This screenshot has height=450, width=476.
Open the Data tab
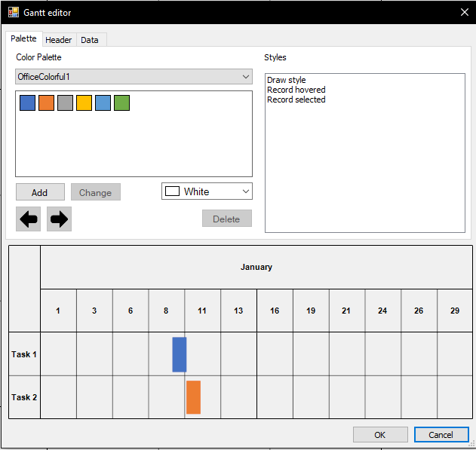click(90, 40)
